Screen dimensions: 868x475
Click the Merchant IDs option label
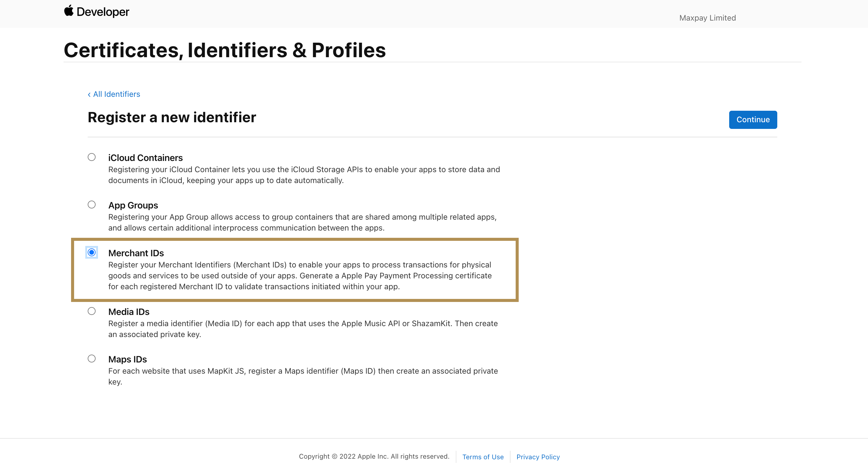click(x=136, y=253)
